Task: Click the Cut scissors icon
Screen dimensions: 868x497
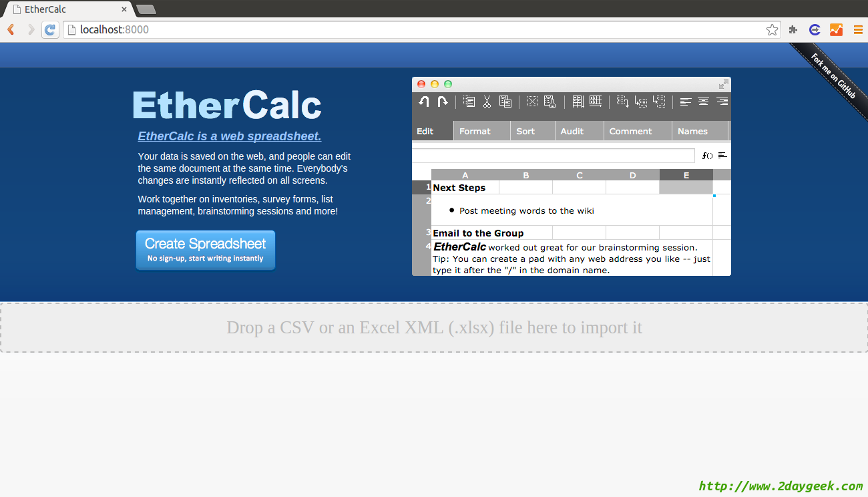Action: click(x=487, y=102)
